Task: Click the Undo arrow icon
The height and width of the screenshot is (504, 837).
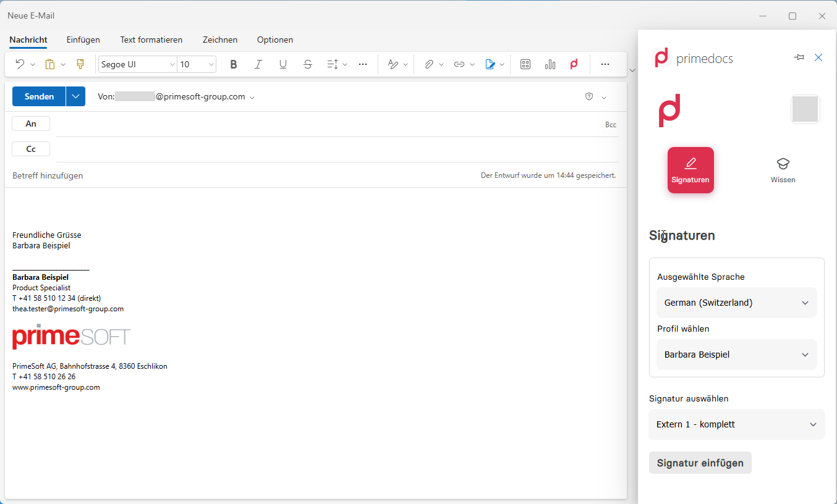Action: [x=19, y=64]
